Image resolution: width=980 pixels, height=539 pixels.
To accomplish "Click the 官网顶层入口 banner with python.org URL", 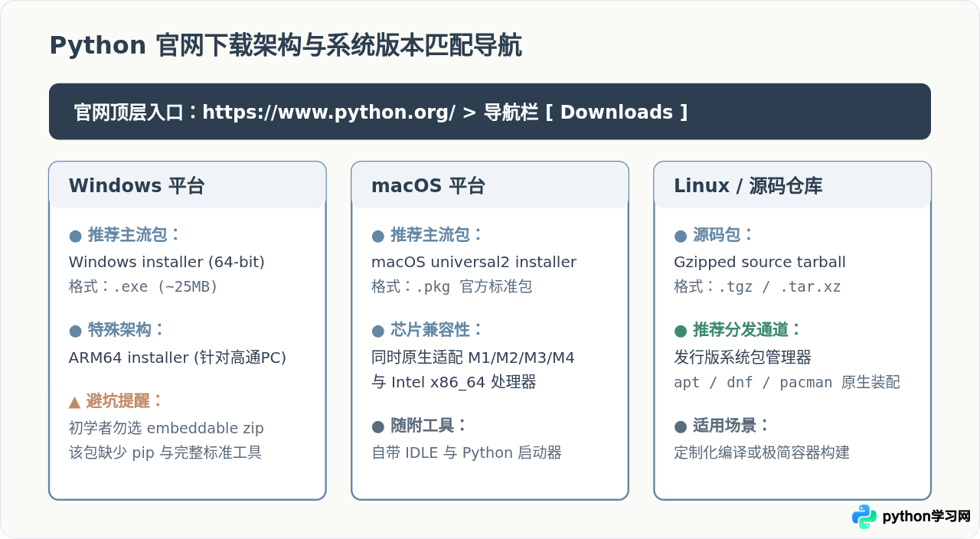I will coord(490,112).
